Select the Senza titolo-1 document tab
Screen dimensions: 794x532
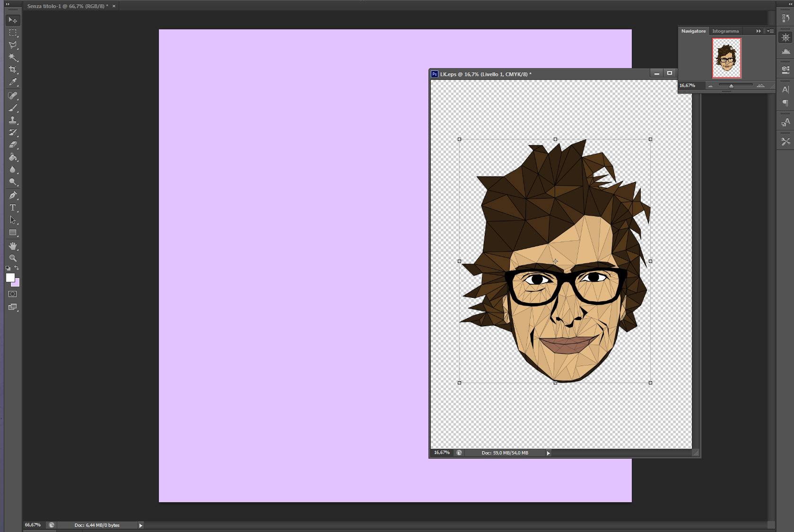tap(67, 6)
